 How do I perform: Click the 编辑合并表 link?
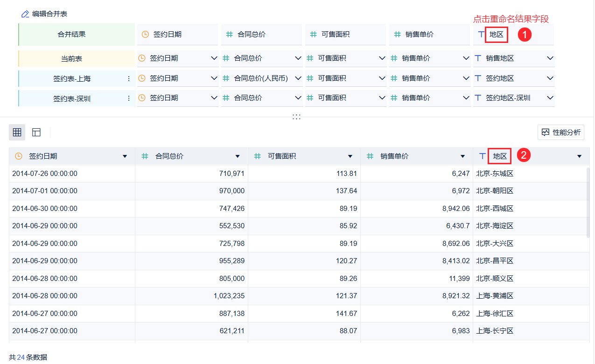pyautogui.click(x=49, y=14)
